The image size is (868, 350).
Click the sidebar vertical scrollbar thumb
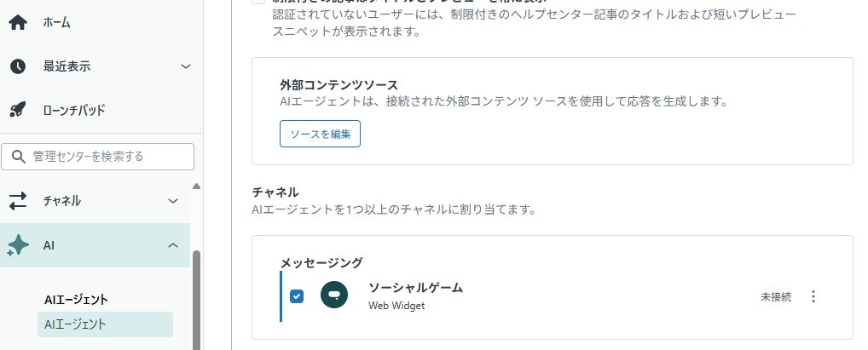click(197, 298)
